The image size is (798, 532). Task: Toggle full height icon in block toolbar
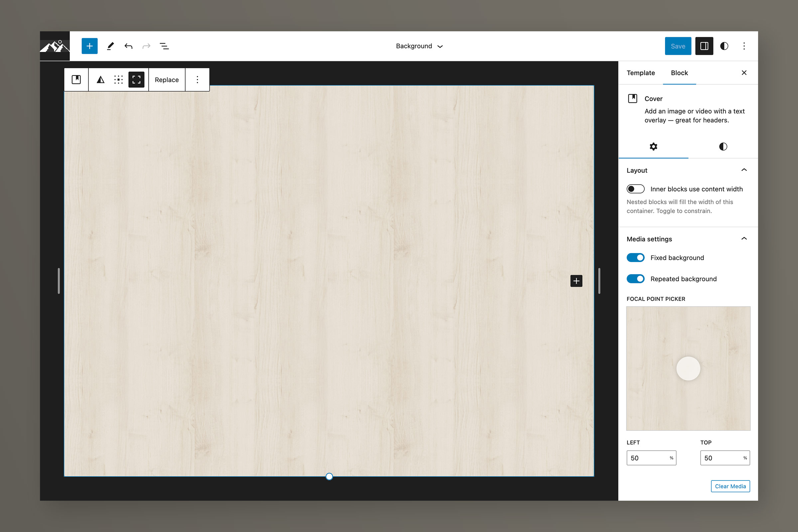(x=136, y=80)
